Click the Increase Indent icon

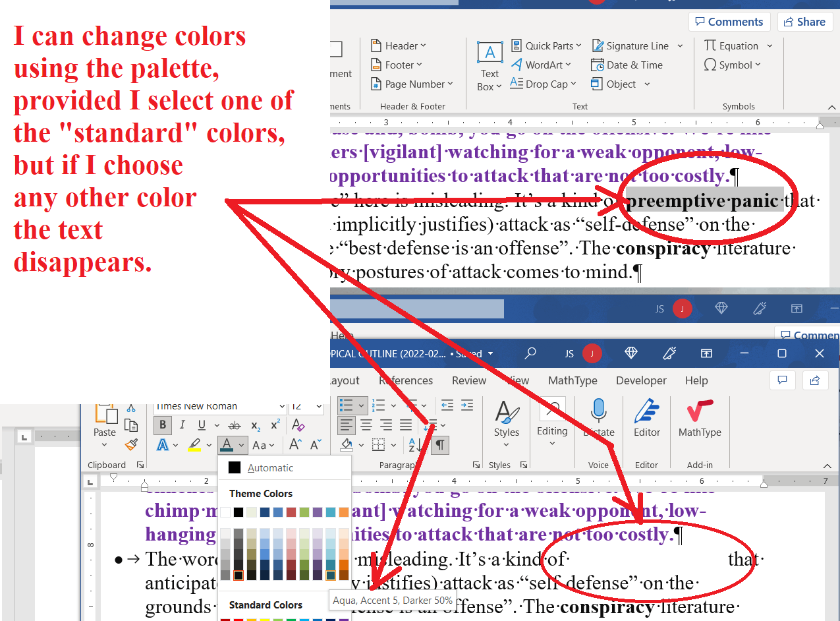tap(466, 405)
